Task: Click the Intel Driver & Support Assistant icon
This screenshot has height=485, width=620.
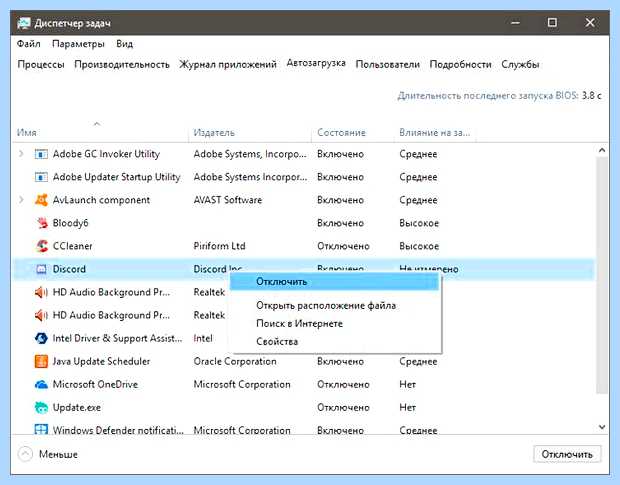Action: pyautogui.click(x=41, y=338)
